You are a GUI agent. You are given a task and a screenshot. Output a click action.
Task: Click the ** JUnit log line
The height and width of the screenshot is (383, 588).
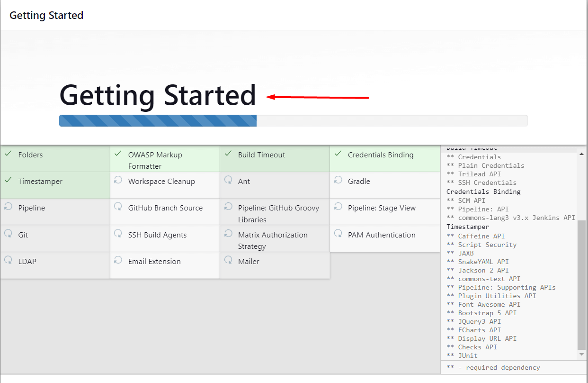coord(462,356)
